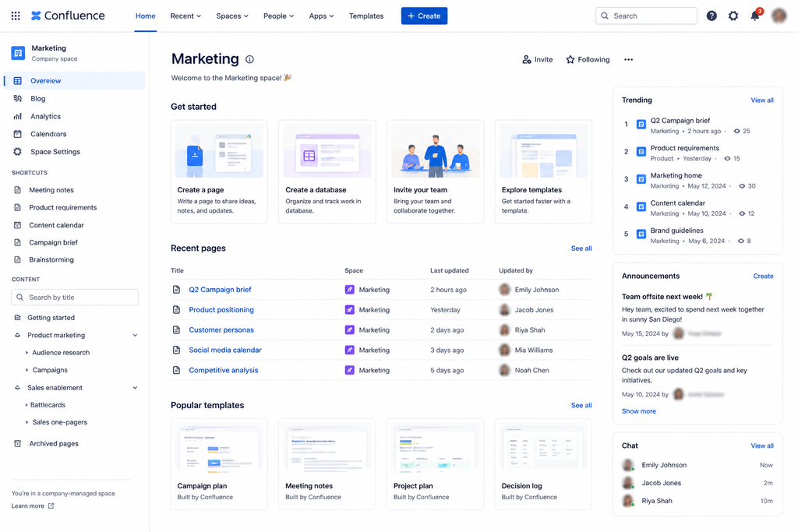Click View all in Trending panel

762,100
